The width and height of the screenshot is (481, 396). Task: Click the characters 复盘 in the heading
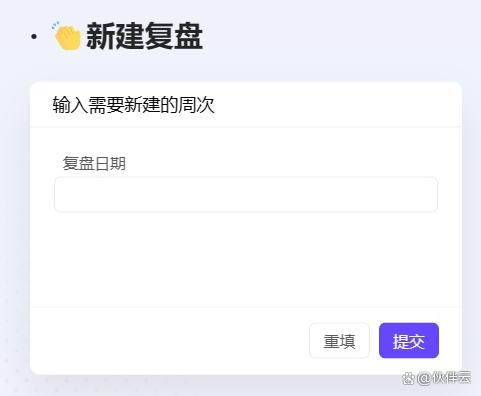174,36
